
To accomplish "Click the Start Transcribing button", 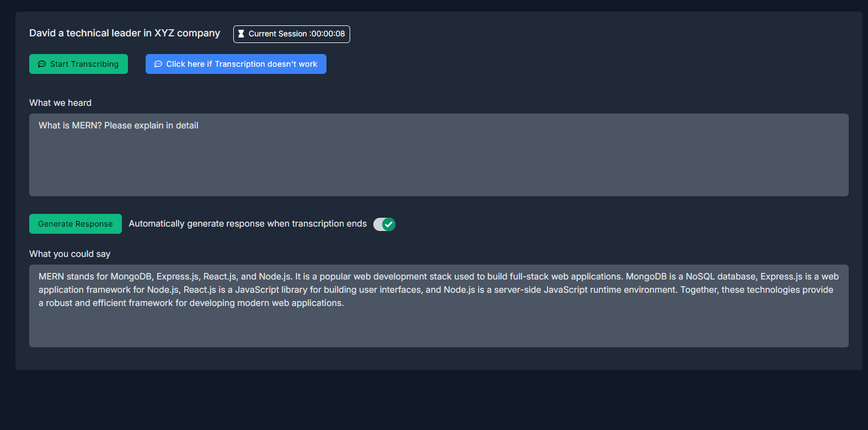I will [x=78, y=64].
